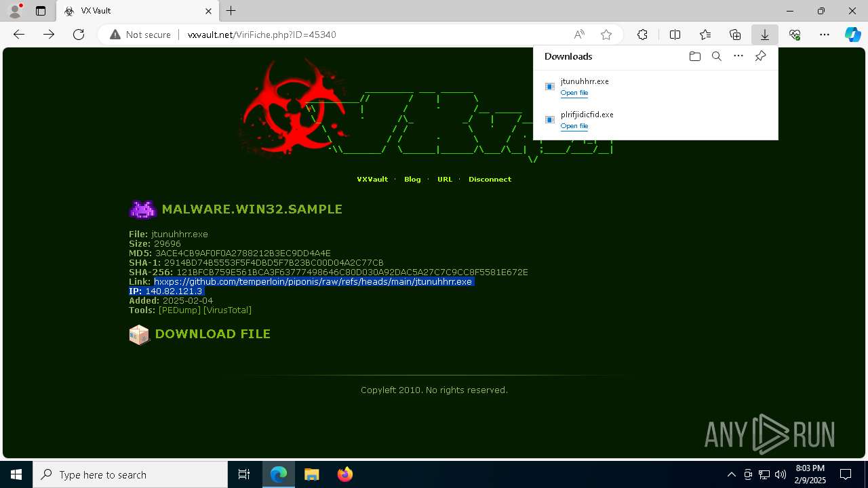
Task: Open the Extensions puzzle icon
Action: point(642,35)
